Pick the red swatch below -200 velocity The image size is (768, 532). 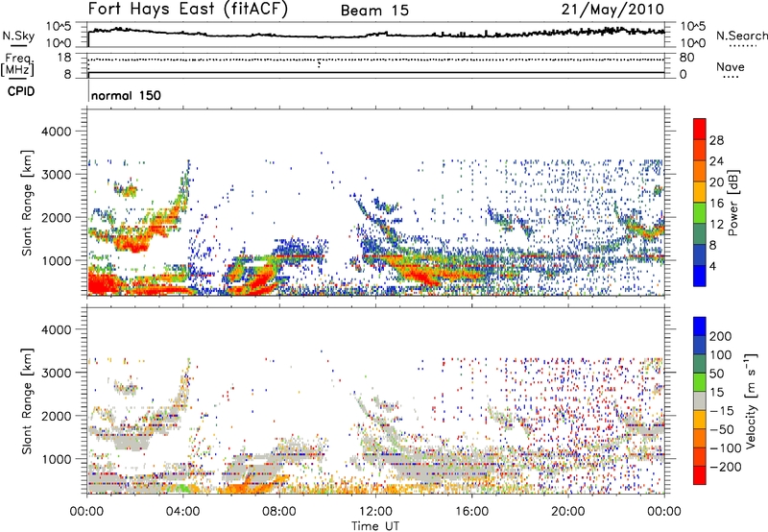[x=700, y=475]
